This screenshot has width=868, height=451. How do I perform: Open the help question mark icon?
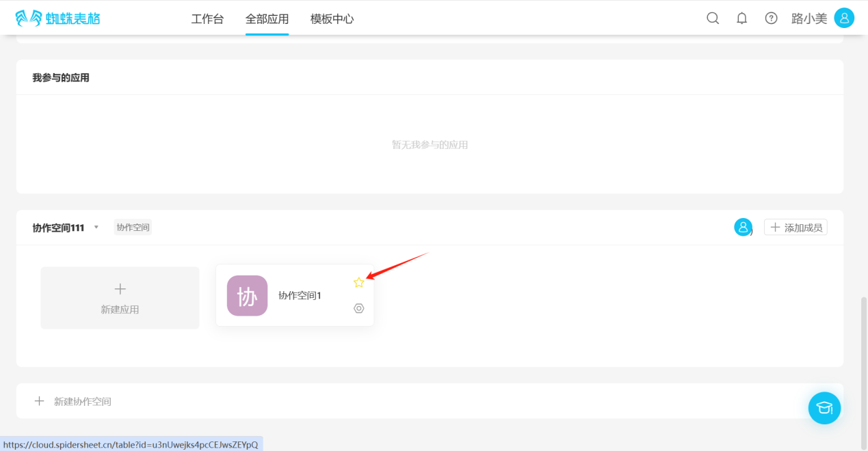click(771, 18)
